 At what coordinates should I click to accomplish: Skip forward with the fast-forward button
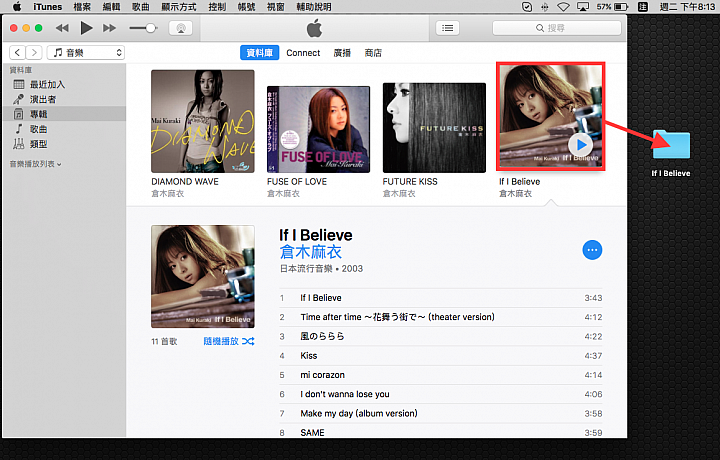click(x=109, y=28)
